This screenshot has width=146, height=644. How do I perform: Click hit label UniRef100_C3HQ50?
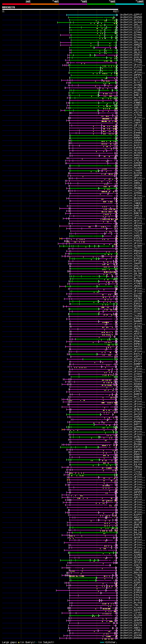click(x=131, y=567)
